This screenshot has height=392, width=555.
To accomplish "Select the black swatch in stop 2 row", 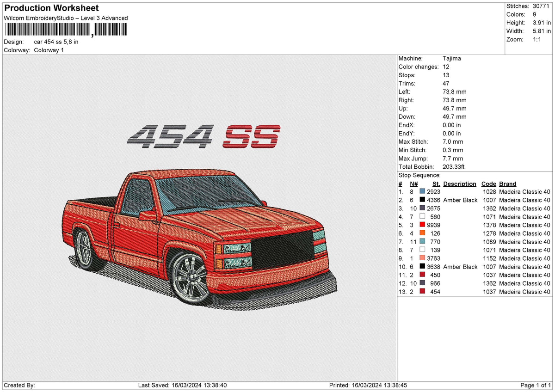I will pyautogui.click(x=422, y=199).
